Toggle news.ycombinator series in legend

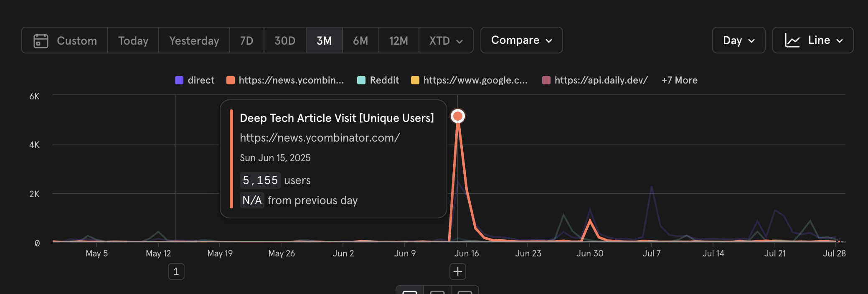pos(285,80)
